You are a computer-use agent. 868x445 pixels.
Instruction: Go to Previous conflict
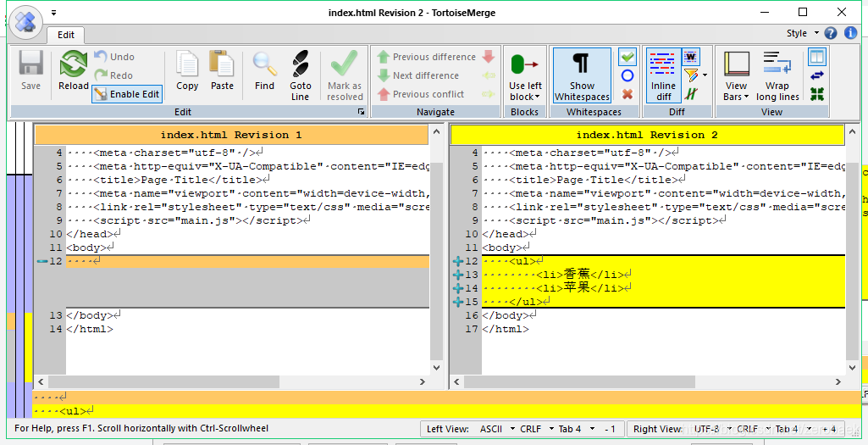(x=421, y=94)
